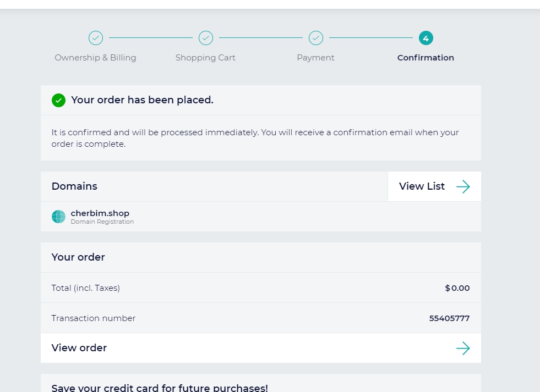Viewport: 540px width, 392px height.
Task: Click the transaction number 55405777
Action: [449, 318]
